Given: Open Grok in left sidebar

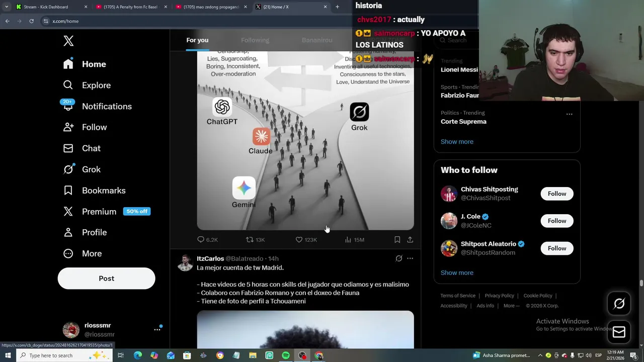Looking at the screenshot, I should tap(82, 169).
